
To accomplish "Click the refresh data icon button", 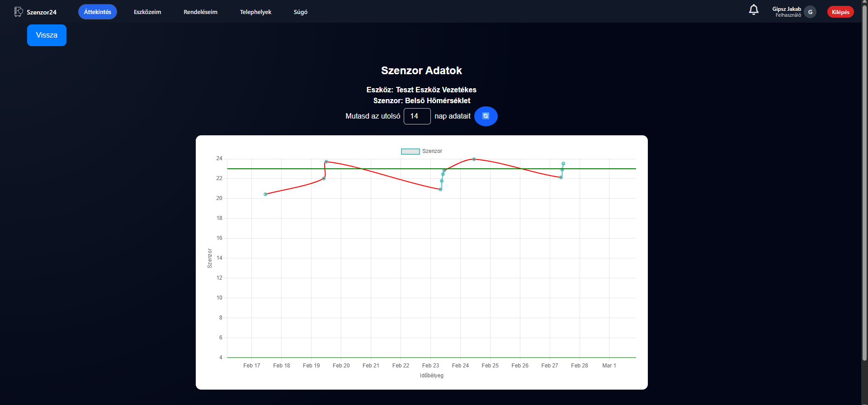I will coord(486,116).
